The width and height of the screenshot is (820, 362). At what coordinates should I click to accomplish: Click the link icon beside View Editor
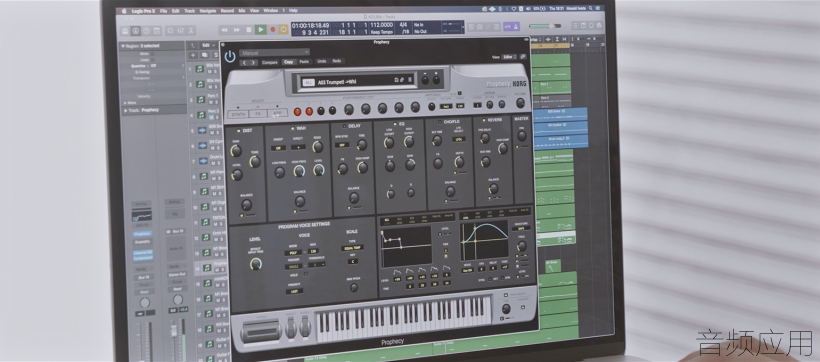[522, 57]
